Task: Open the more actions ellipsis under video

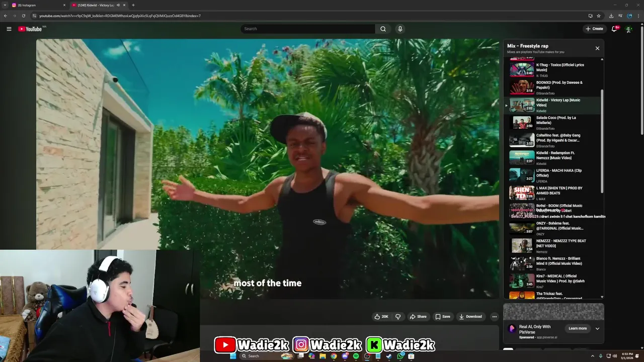Action: point(495,317)
